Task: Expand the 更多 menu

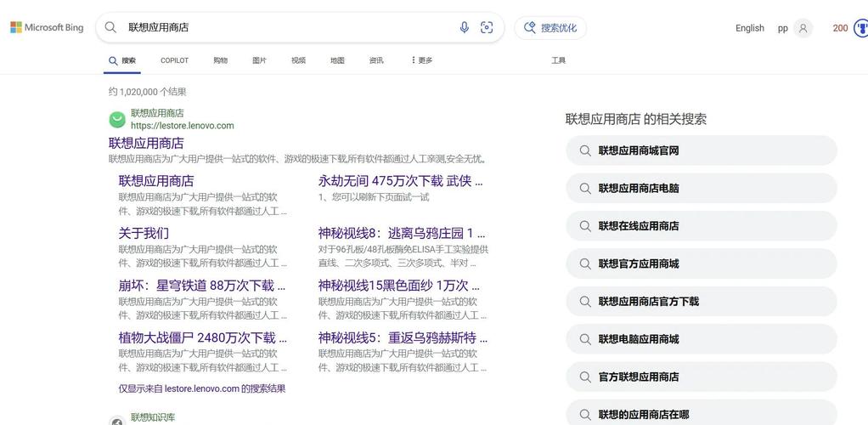Action: pos(422,60)
